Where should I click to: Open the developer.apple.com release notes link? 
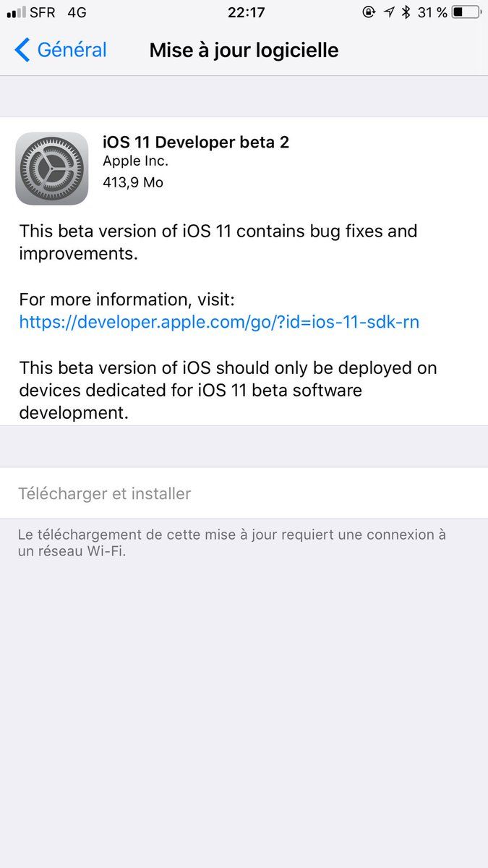click(x=219, y=322)
